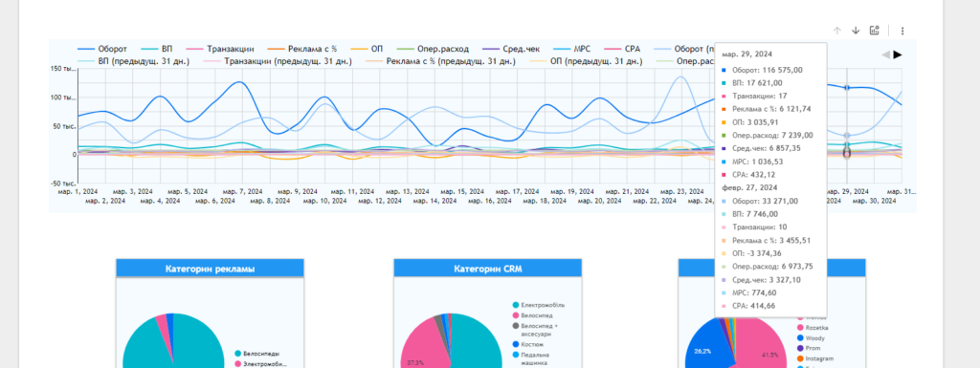This screenshot has height=368, width=980.
Task: Toggle the ОП legend series
Action: 367,49
